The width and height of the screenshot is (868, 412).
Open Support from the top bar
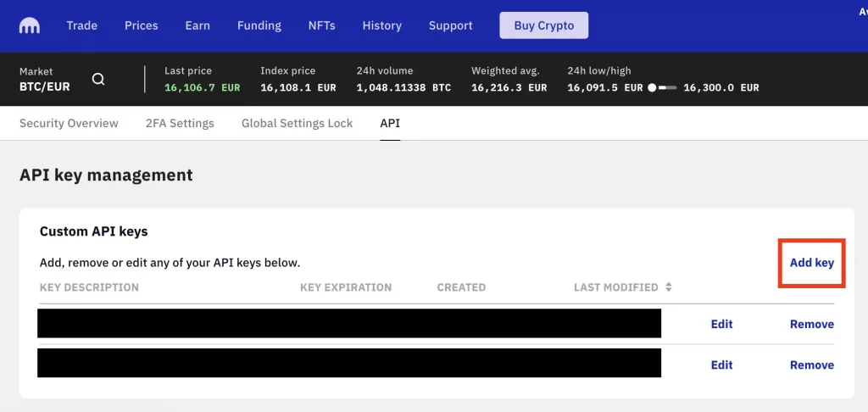(451, 25)
